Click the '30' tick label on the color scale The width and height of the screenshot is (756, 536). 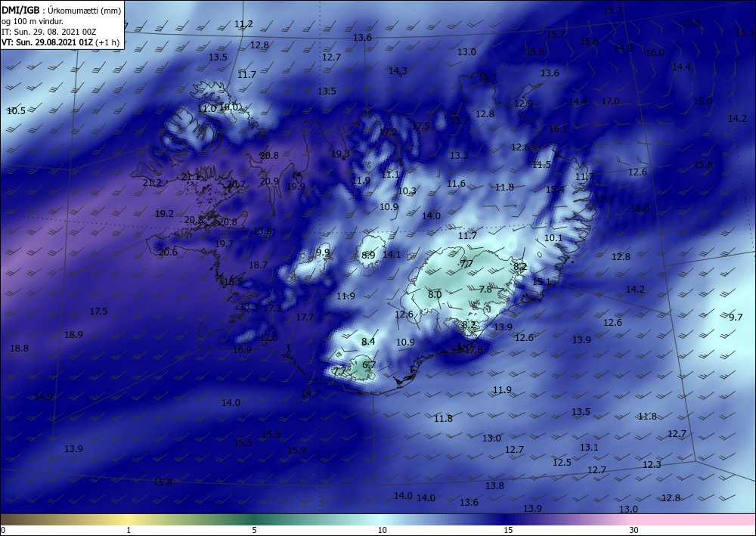pyautogui.click(x=634, y=530)
